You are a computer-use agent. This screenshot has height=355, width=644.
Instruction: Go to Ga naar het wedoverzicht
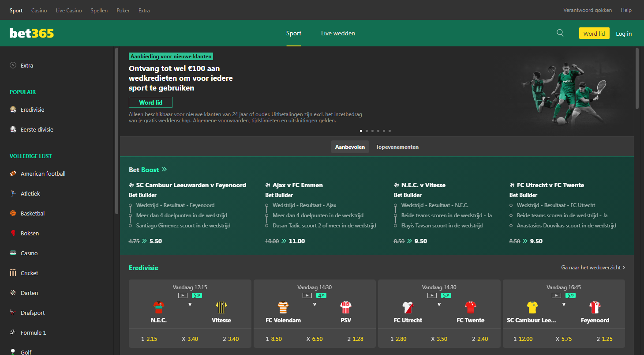coord(593,268)
